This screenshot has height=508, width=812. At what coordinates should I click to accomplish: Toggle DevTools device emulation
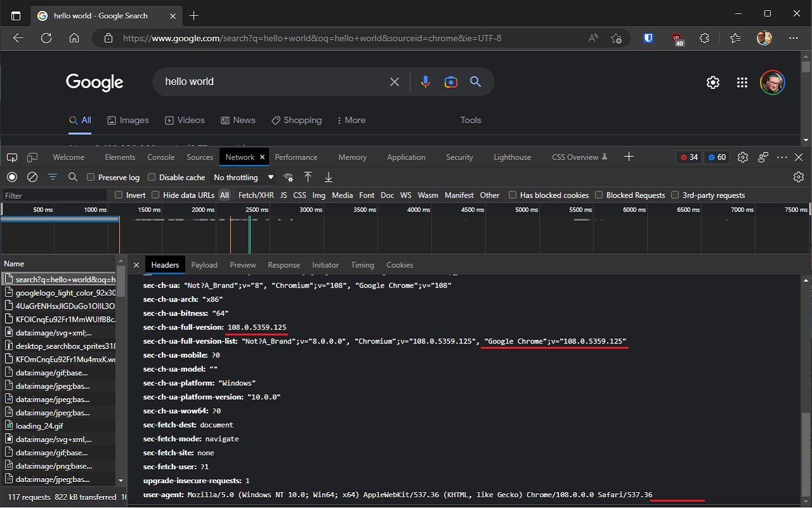(32, 157)
